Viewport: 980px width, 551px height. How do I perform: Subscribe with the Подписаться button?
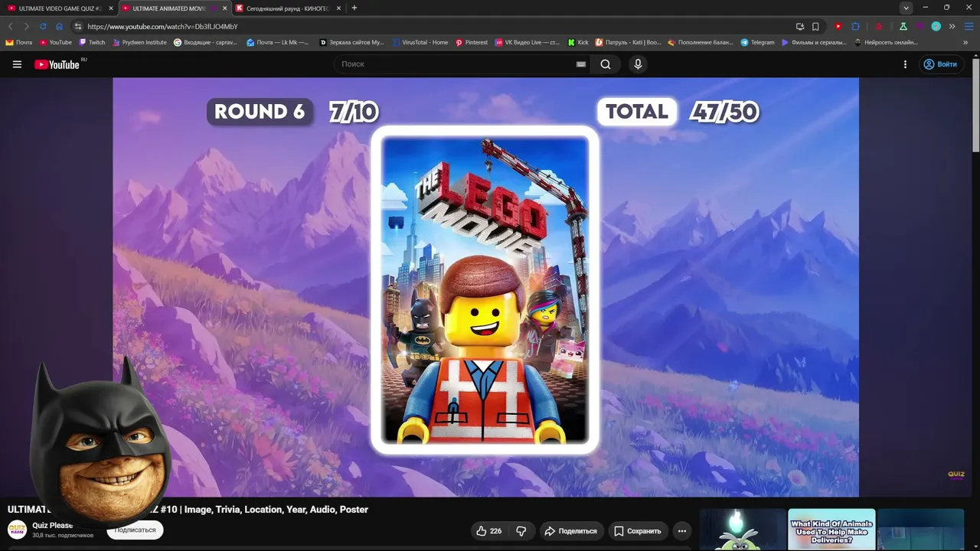135,530
